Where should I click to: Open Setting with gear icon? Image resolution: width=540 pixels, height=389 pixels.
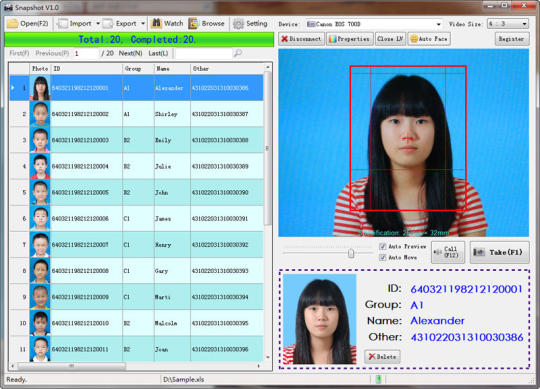[x=238, y=24]
